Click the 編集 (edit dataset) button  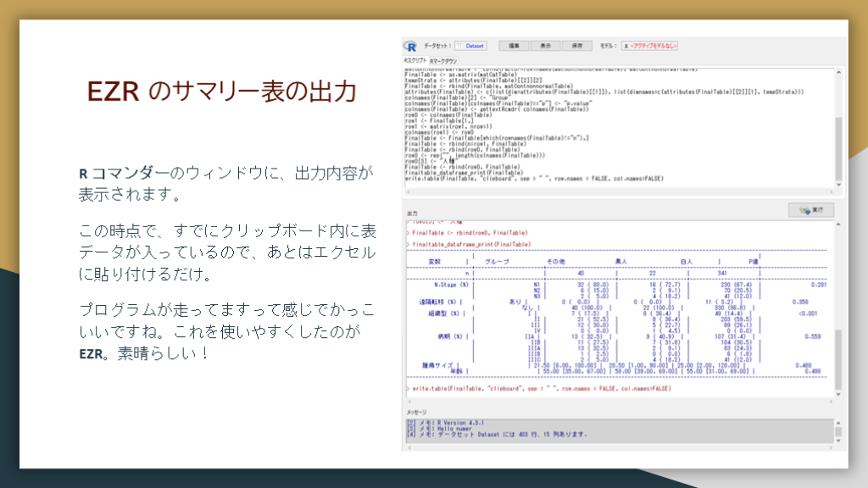(514, 46)
